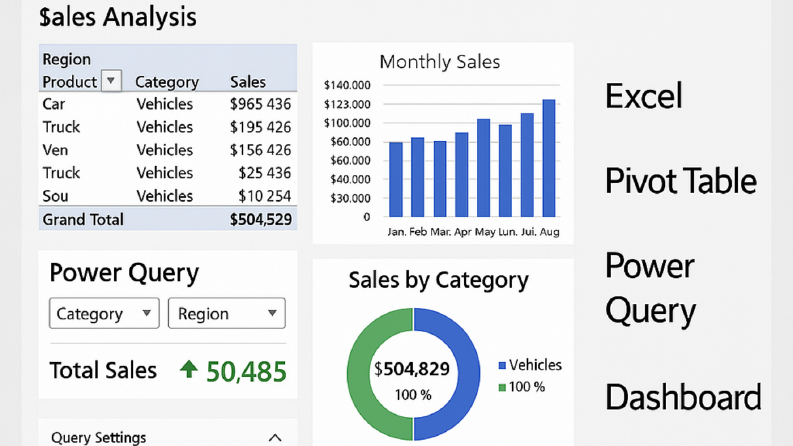Click the Pivot Table label on the right
The height and width of the screenshot is (446, 793).
(x=681, y=181)
